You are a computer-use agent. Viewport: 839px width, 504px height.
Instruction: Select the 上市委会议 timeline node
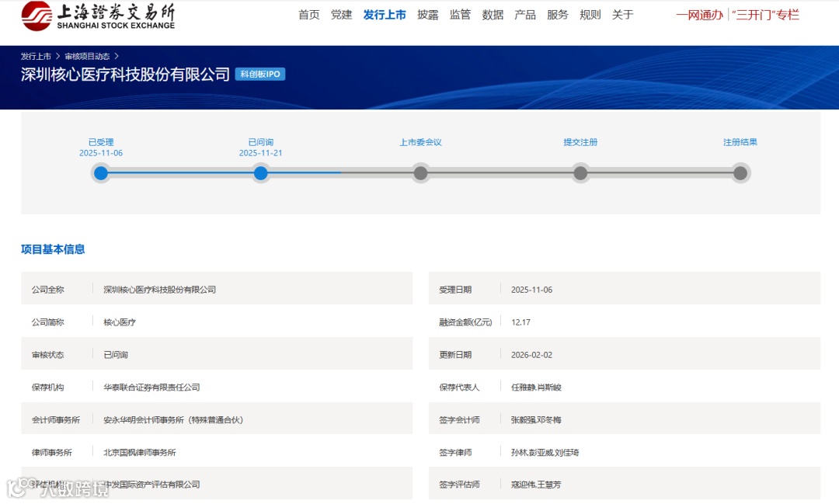coord(420,173)
